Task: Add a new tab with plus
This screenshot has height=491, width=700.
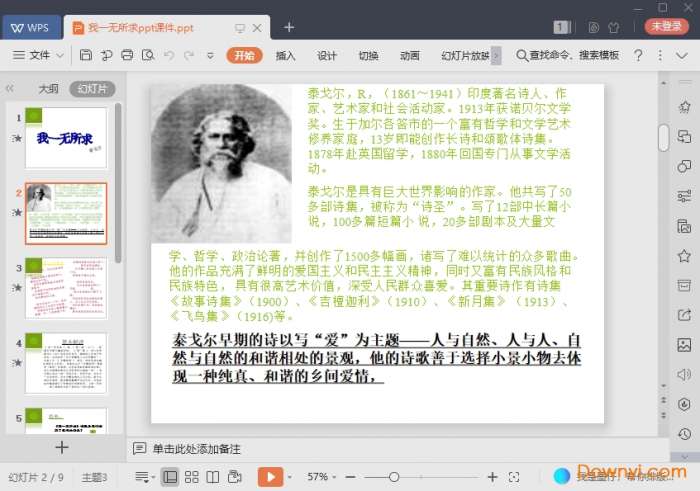Action: click(289, 27)
